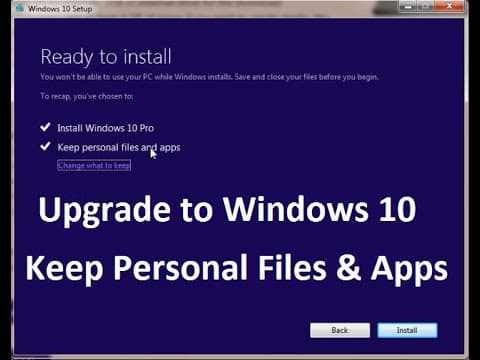
Task: Go back with the Back button
Action: point(340,330)
